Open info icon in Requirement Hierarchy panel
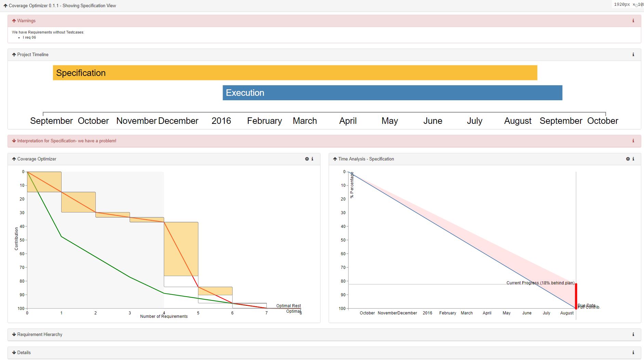This screenshot has height=363, width=644. point(633,335)
